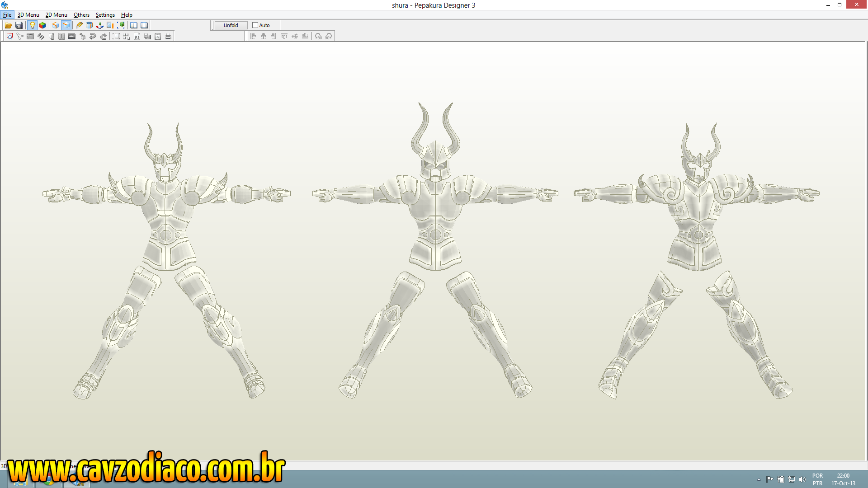Image resolution: width=868 pixels, height=488 pixels.
Task: Click the POR PTB language indicator
Action: coord(817,479)
